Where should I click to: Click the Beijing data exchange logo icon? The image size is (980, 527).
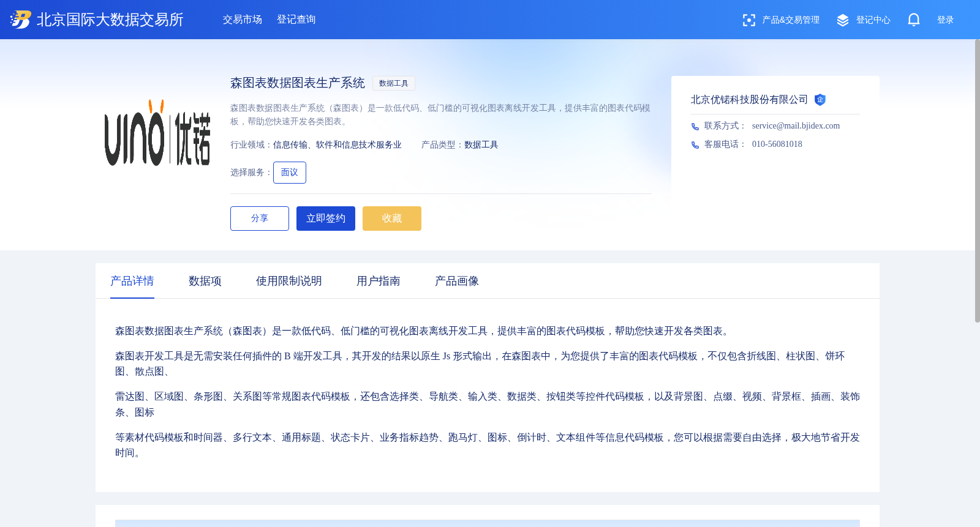20,20
